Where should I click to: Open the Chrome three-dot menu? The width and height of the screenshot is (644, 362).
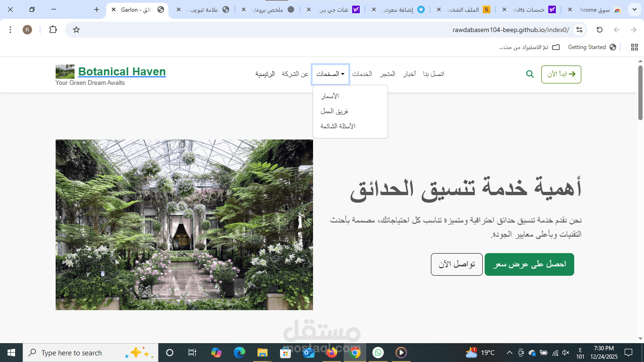pos(10,30)
